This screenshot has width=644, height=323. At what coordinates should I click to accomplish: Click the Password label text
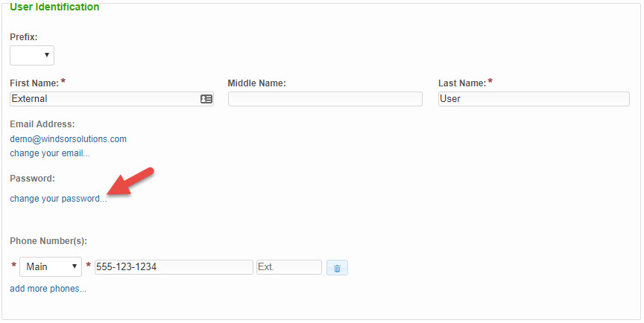click(33, 179)
